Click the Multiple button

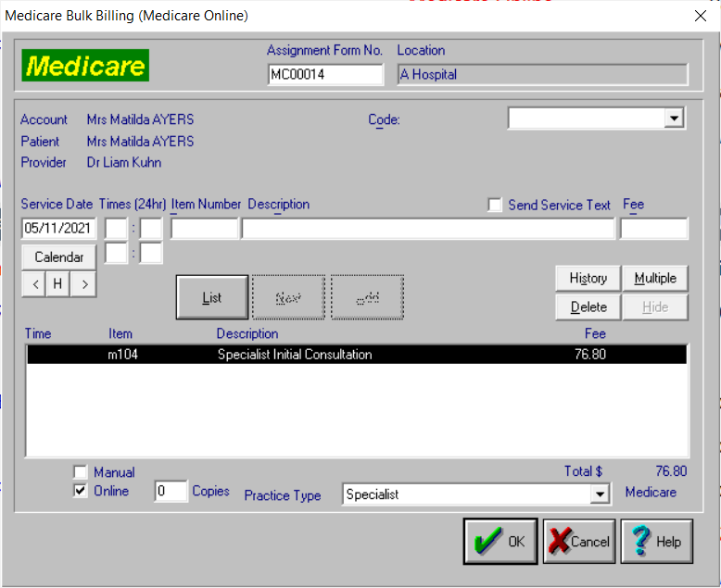(655, 278)
